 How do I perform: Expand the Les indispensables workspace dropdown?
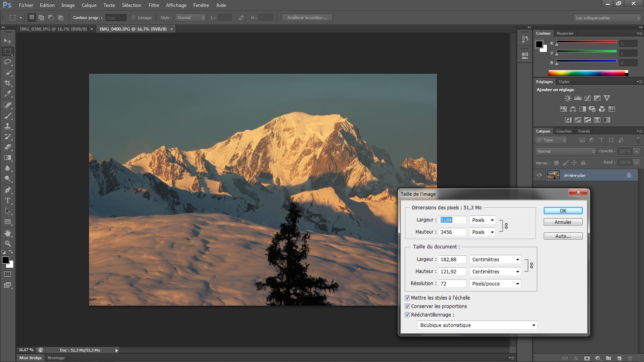[x=607, y=18]
